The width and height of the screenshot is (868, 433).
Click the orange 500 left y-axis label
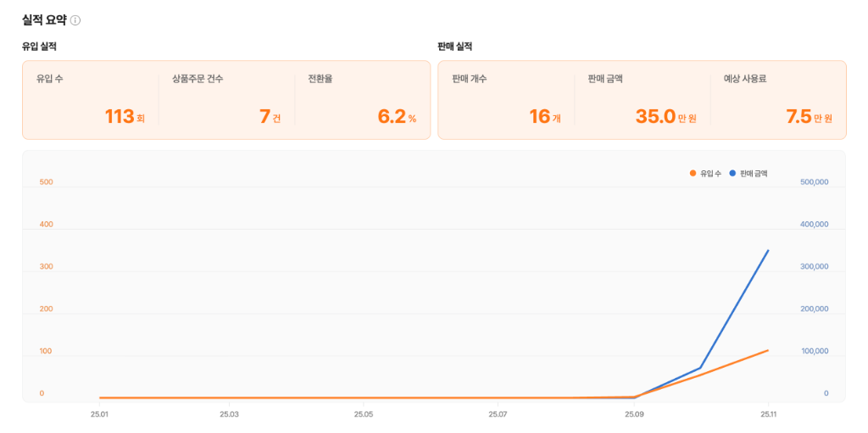[x=46, y=182]
